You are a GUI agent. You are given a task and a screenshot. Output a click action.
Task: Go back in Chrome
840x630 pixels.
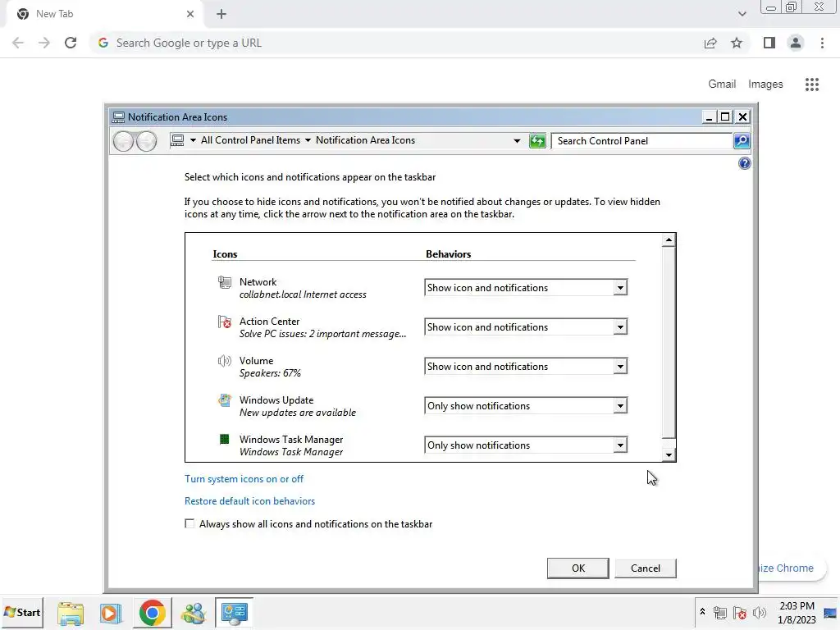18,43
